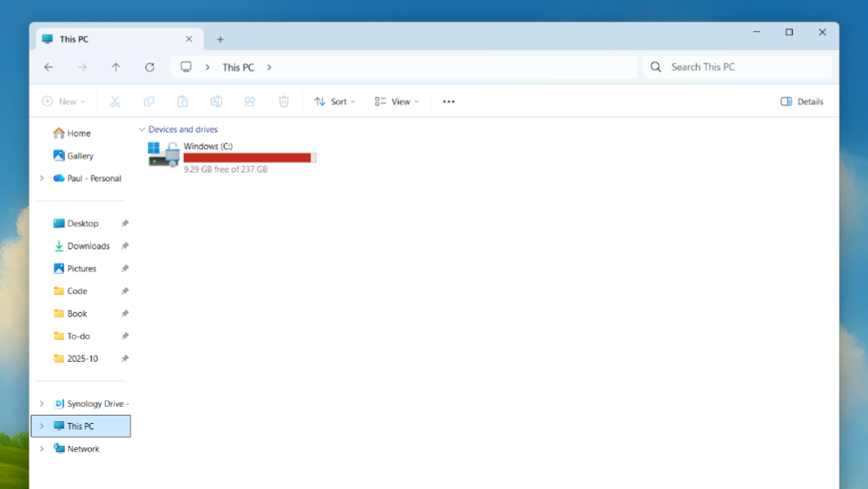Viewport: 868px width, 489px height.
Task: Expand the Network tree node
Action: point(42,449)
